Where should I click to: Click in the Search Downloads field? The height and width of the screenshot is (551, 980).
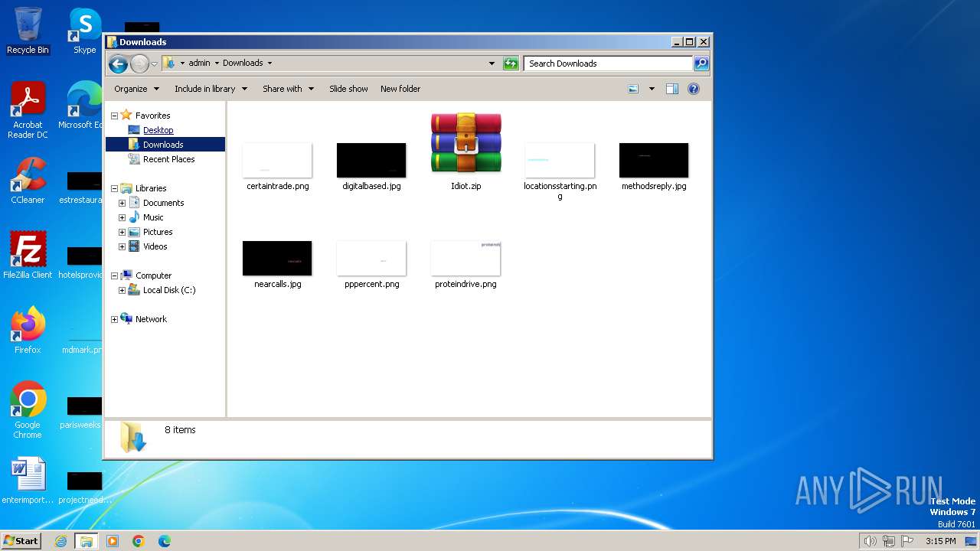[609, 64]
